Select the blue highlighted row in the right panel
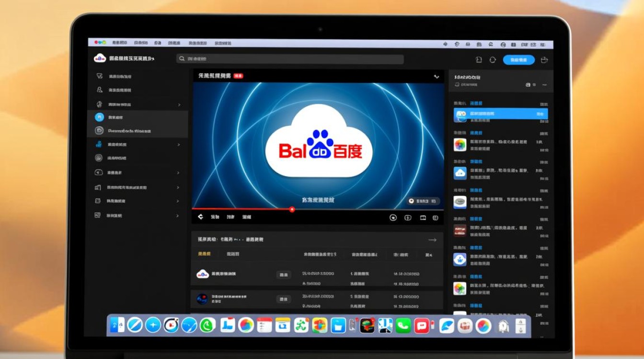 click(501, 114)
